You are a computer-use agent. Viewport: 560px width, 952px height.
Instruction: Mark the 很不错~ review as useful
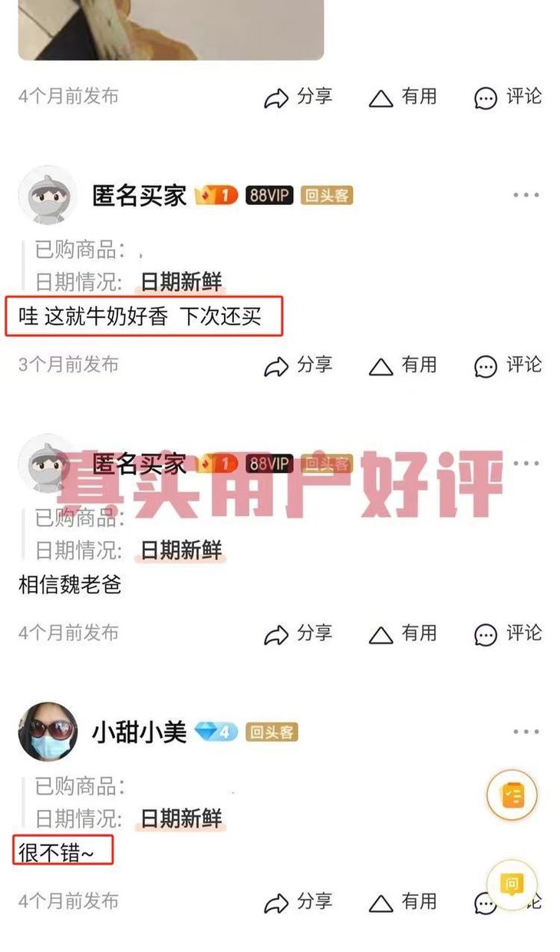(x=403, y=902)
